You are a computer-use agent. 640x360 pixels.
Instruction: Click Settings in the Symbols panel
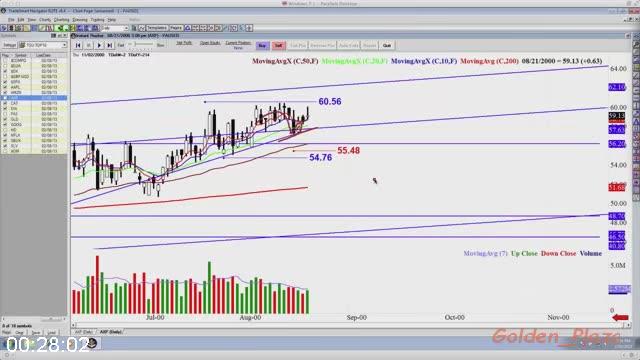click(9, 45)
